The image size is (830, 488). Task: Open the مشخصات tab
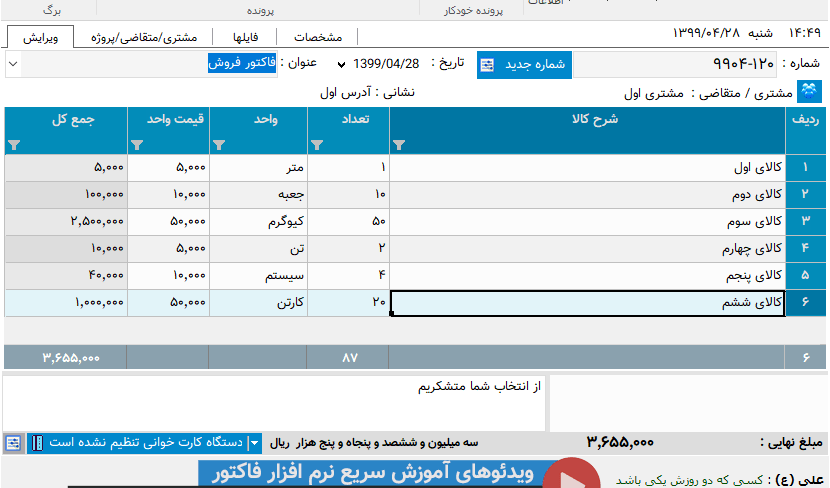pyautogui.click(x=318, y=37)
